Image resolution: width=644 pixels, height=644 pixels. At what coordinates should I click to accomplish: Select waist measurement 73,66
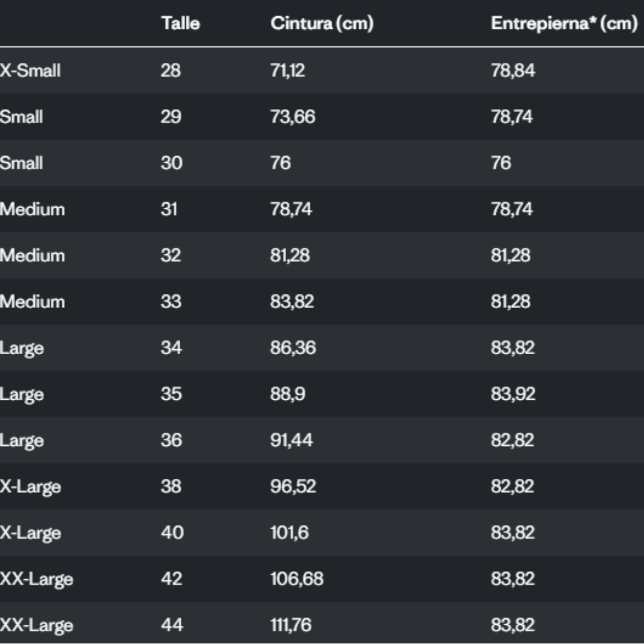[292, 116]
